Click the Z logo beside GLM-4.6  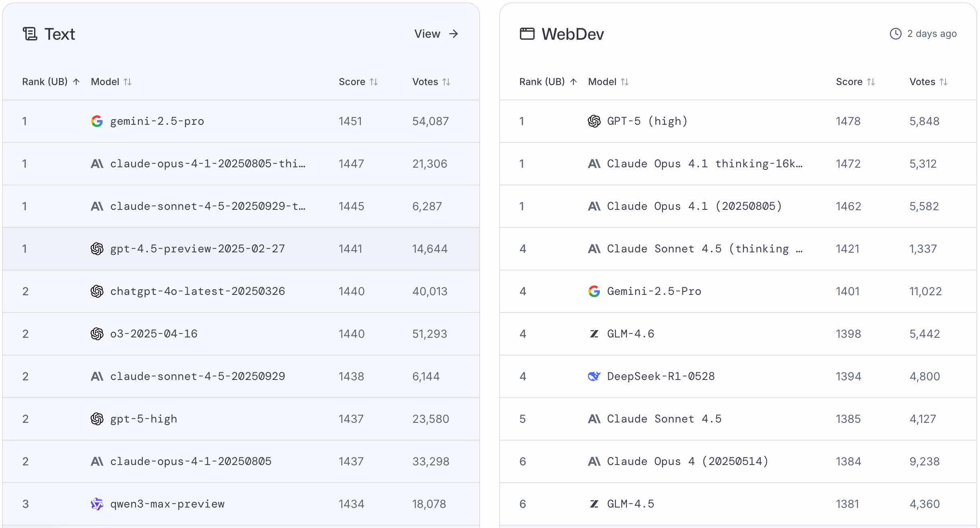594,334
